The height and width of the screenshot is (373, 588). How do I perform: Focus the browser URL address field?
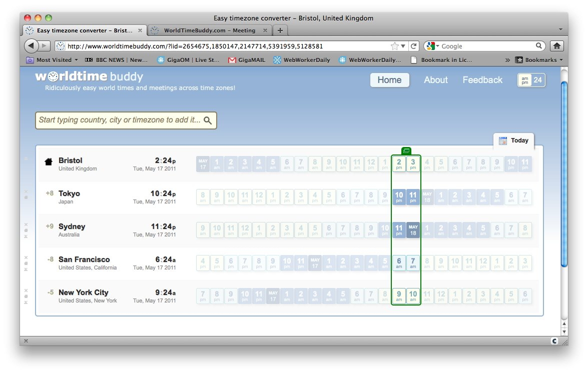228,46
